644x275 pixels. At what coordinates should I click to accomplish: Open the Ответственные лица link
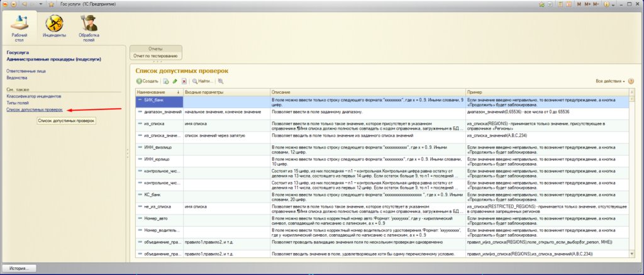click(26, 70)
